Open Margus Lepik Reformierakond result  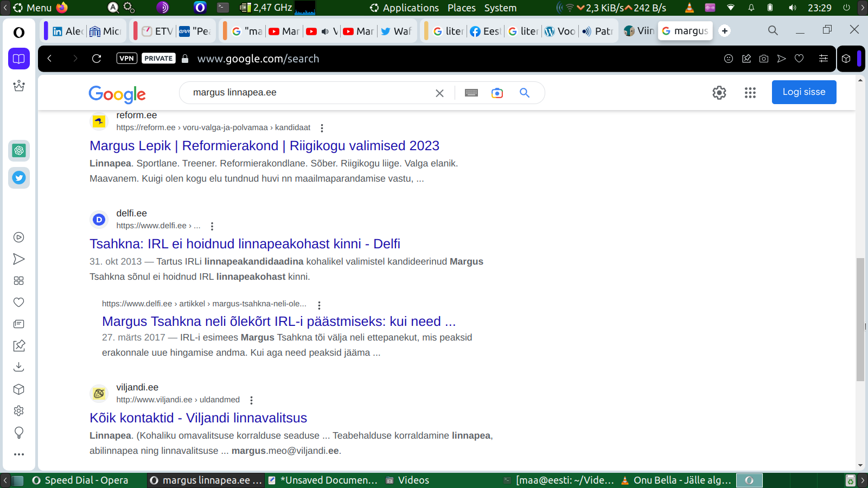264,146
